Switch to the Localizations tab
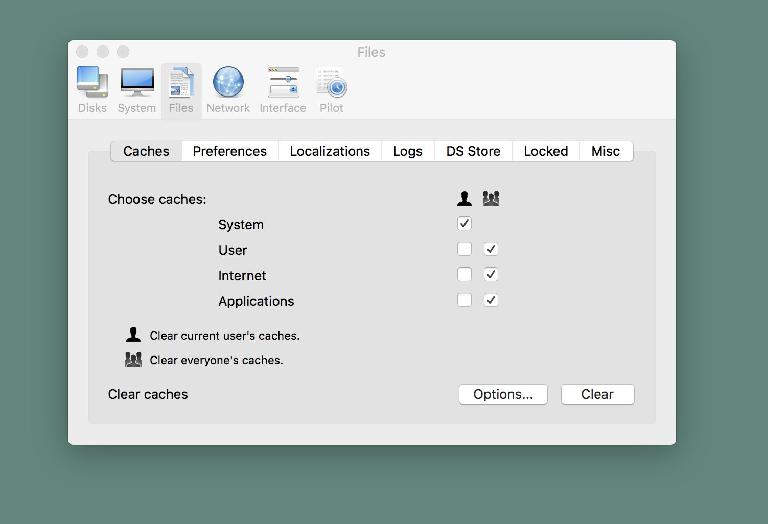The image size is (768, 524). pos(330,151)
